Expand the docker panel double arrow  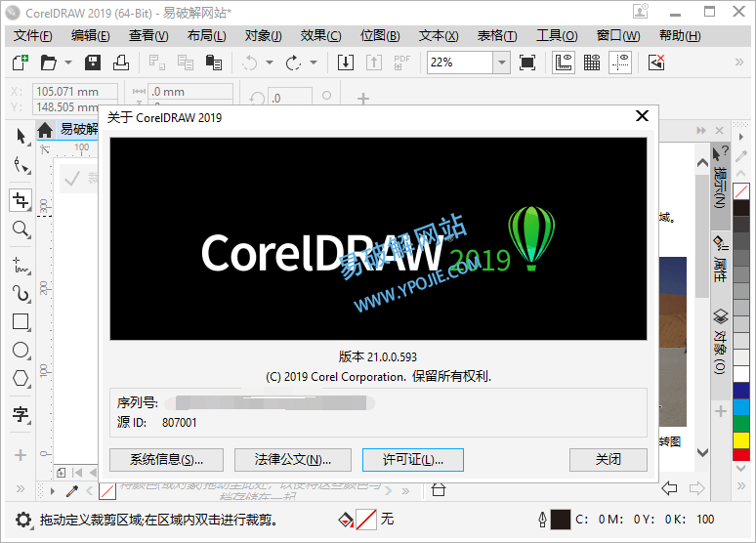click(x=701, y=130)
